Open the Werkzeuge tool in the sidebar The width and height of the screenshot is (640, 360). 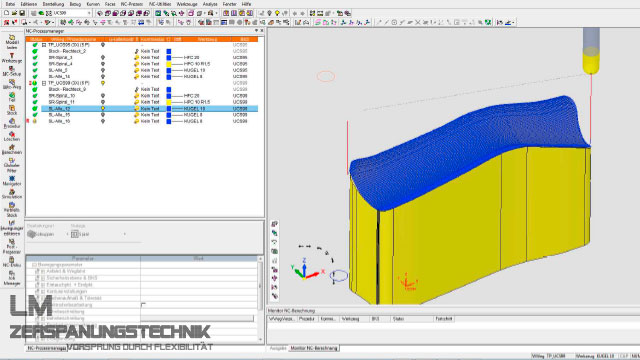point(11,58)
